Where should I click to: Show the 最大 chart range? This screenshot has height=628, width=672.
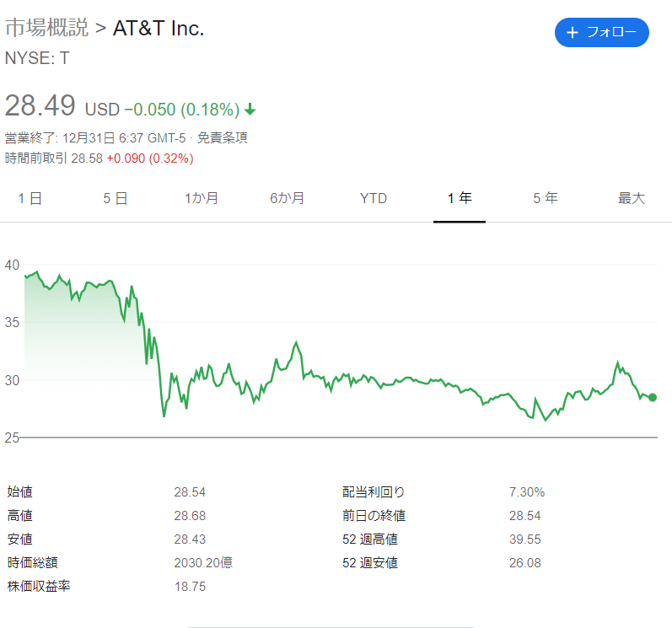[x=632, y=198]
